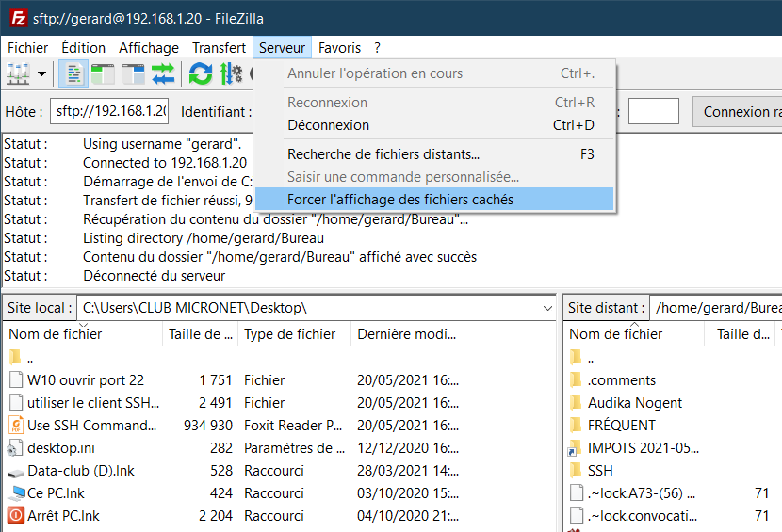Select remote '.~lock.convocati...' file icon
Image resolution: width=782 pixels, height=532 pixels.
coord(577,515)
